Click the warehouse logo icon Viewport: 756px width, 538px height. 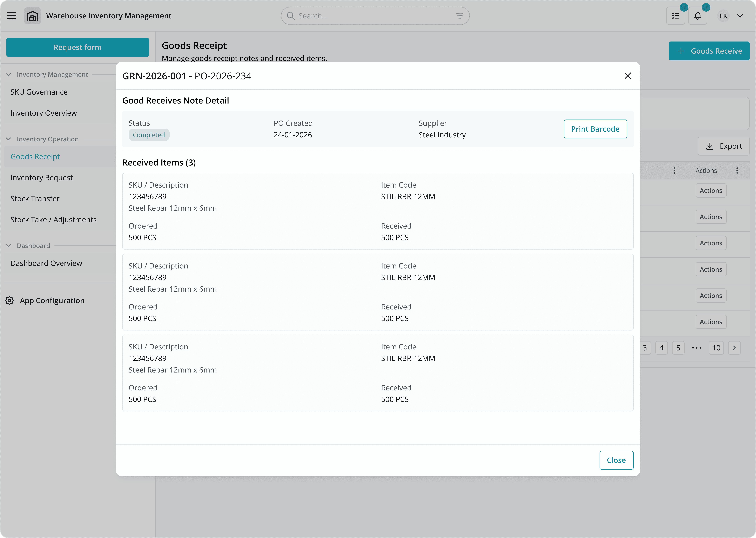tap(32, 16)
